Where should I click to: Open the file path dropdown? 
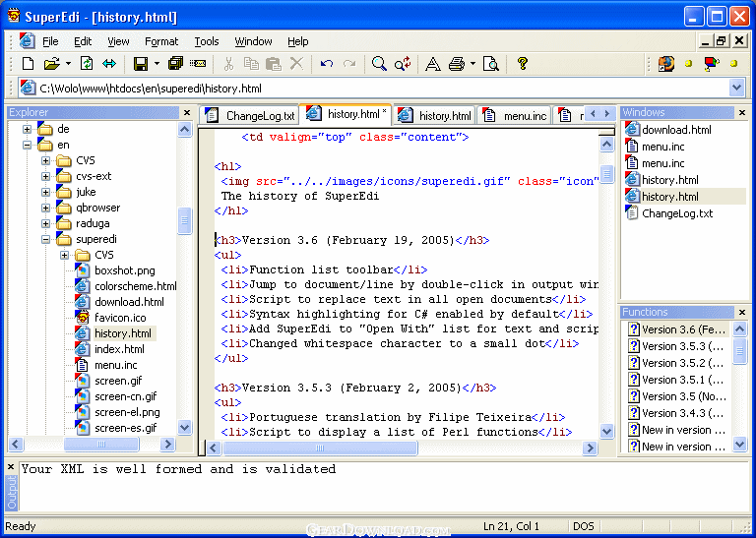click(737, 88)
